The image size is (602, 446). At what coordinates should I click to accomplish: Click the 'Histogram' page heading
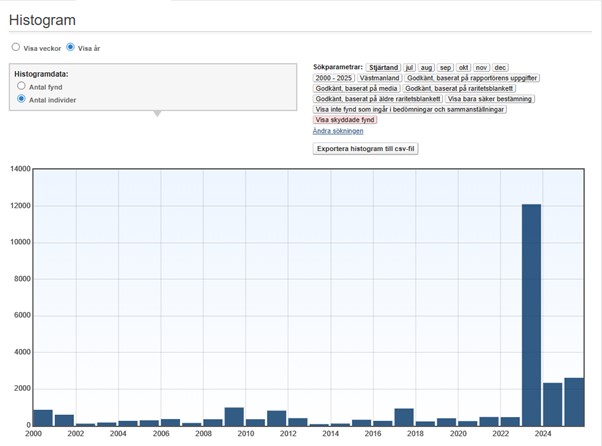pos(42,20)
